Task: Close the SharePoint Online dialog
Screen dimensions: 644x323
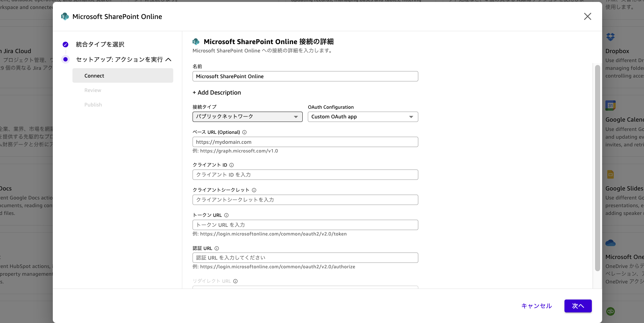Action: pos(587,16)
